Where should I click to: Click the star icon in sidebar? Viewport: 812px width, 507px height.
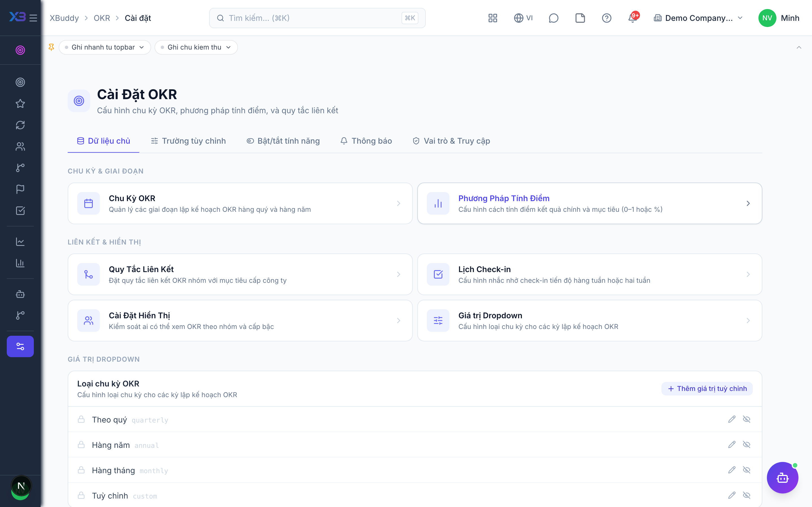pyautogui.click(x=20, y=104)
